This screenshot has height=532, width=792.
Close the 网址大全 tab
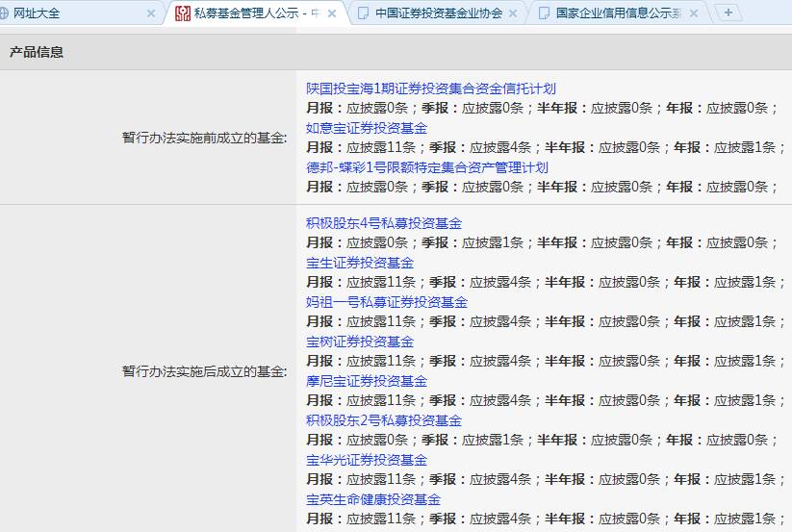[150, 13]
